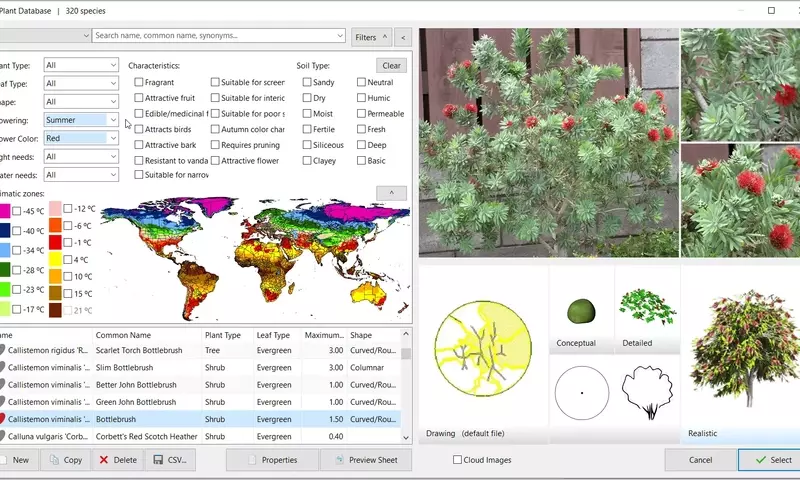
Task: Click the Copy pages icon
Action: click(54, 460)
